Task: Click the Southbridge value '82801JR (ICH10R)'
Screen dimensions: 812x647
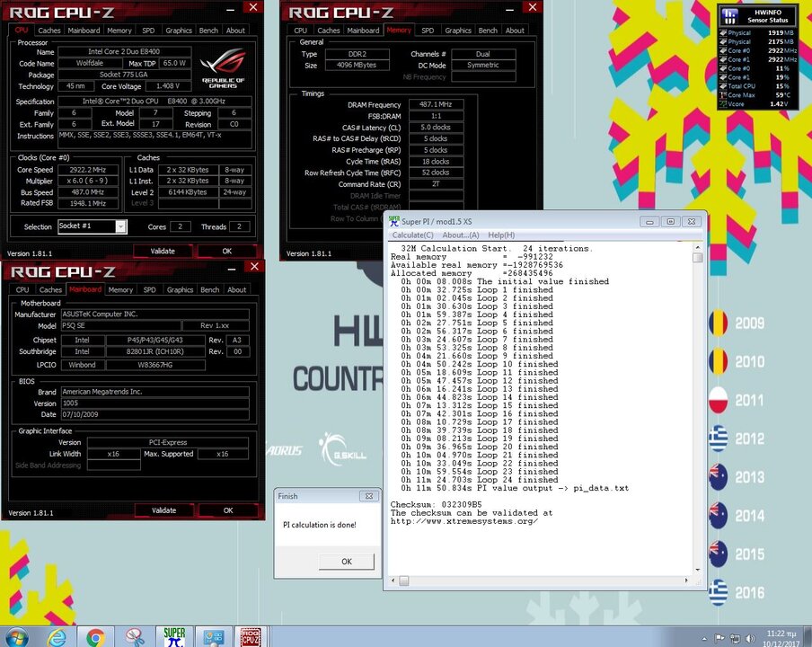Action: 155,351
